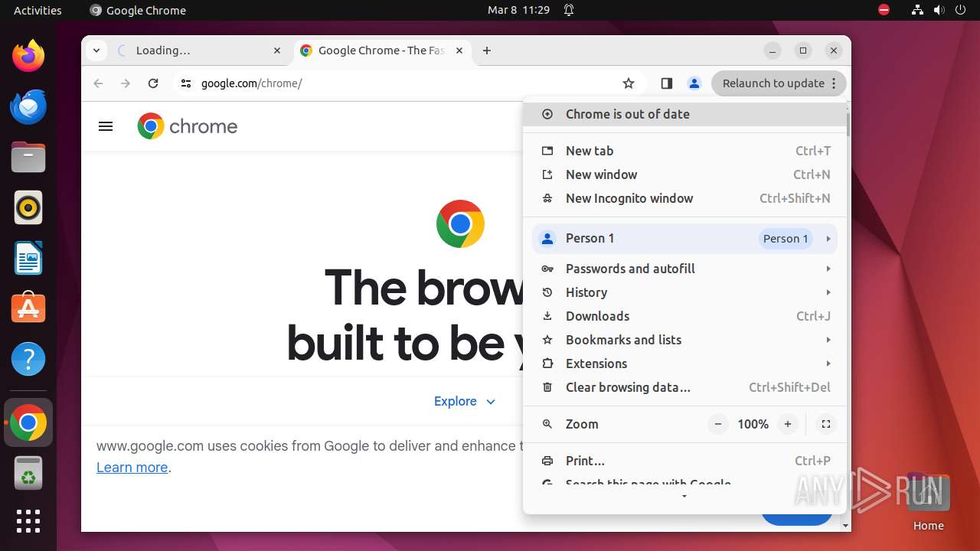
Task: Open the volume icon in top bar
Action: pos(939,10)
